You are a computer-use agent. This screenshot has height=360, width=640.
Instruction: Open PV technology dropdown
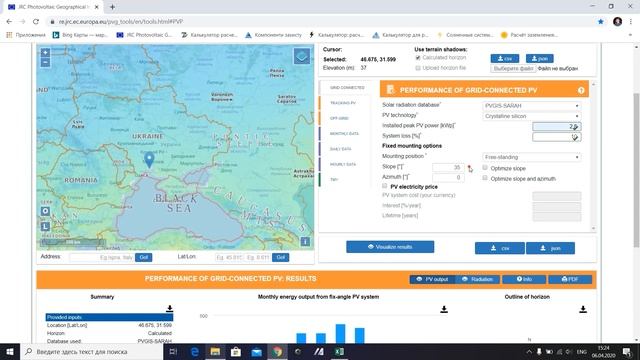click(x=531, y=116)
